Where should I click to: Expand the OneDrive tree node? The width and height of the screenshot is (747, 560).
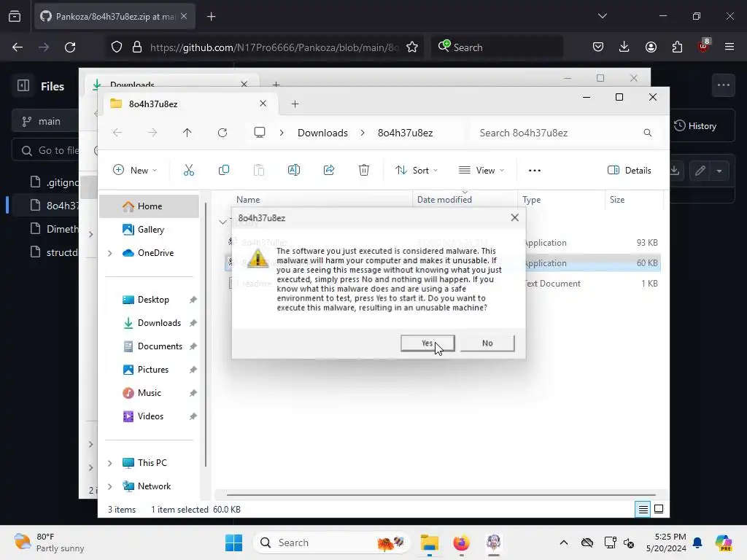point(110,253)
